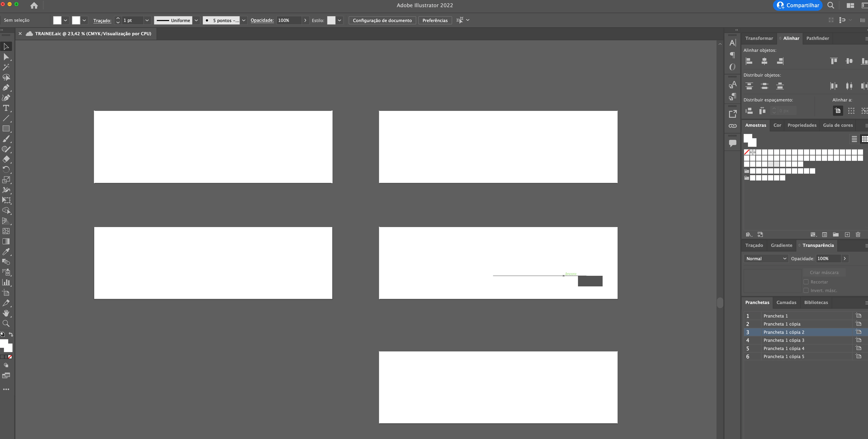Open the stroke weight 1 pt dropdown
Screen dimensions: 868x439
[x=147, y=20]
